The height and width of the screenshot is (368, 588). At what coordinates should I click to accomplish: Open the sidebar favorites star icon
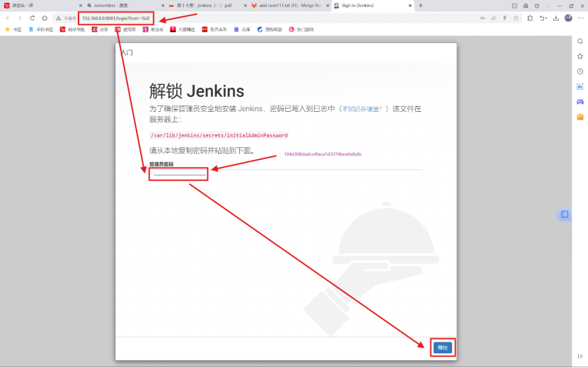[x=580, y=57]
